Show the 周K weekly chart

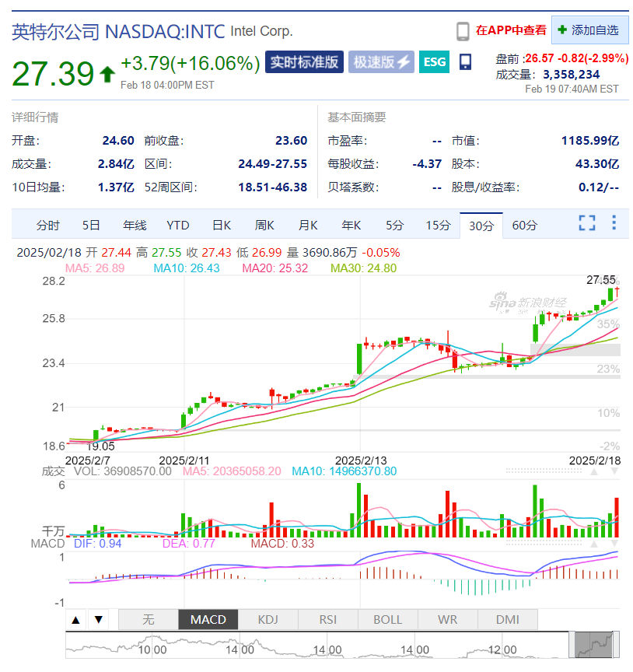click(x=264, y=226)
